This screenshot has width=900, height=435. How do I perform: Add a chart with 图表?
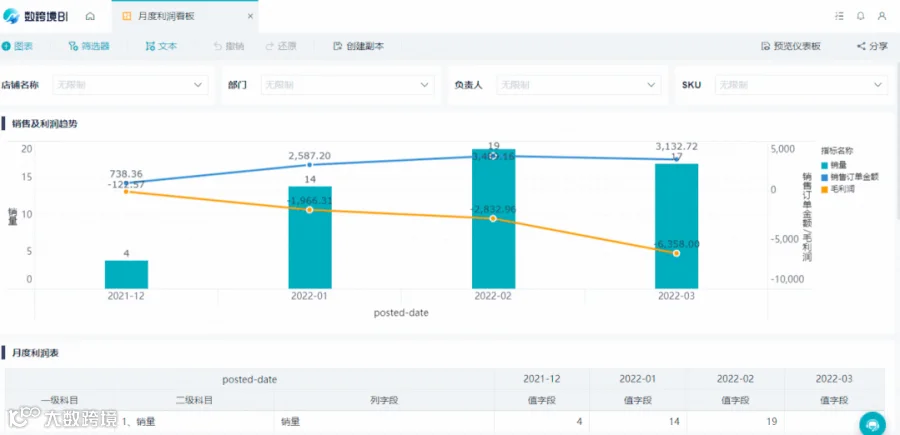[x=17, y=46]
